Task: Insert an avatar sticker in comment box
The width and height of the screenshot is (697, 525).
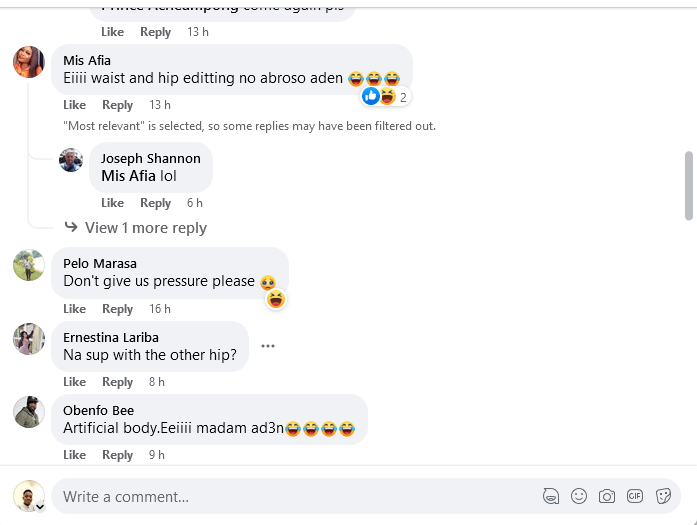Action: [550, 496]
